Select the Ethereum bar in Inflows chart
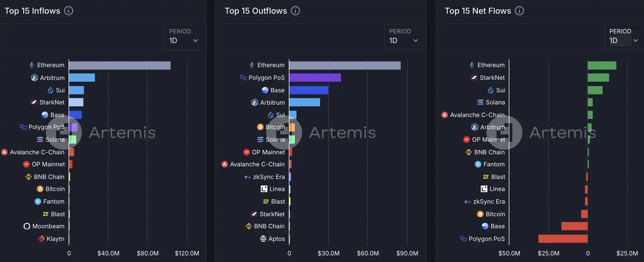Viewport: 644px width, 262px height. point(120,65)
